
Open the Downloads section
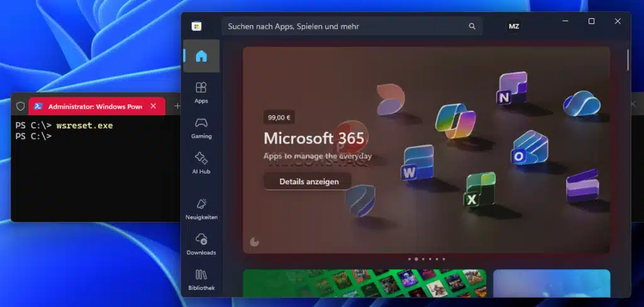(201, 245)
